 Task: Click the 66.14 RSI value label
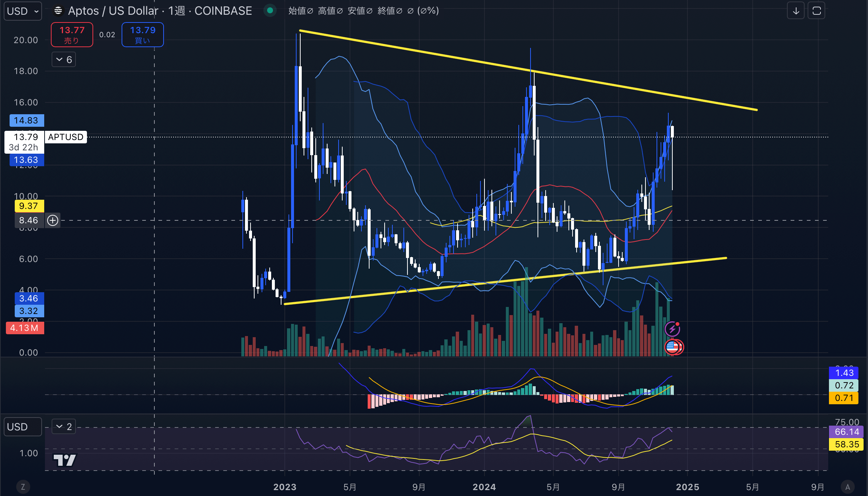pyautogui.click(x=846, y=432)
